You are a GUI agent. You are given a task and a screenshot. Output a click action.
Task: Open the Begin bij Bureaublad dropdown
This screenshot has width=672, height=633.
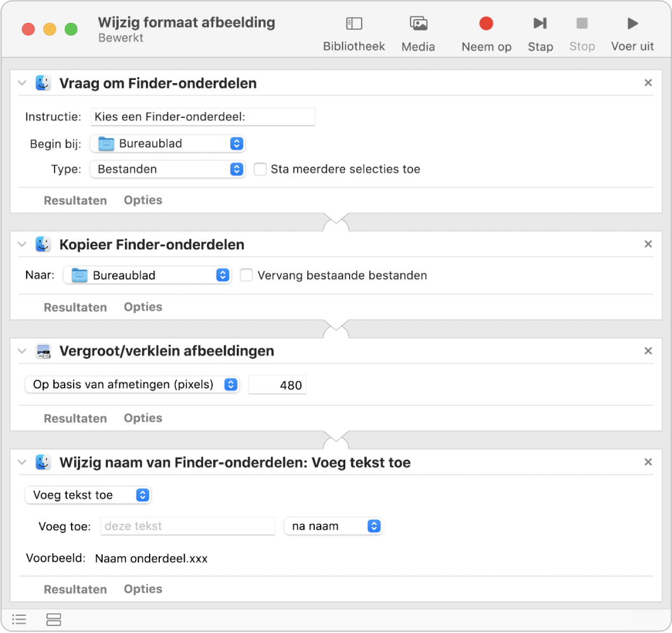point(168,144)
